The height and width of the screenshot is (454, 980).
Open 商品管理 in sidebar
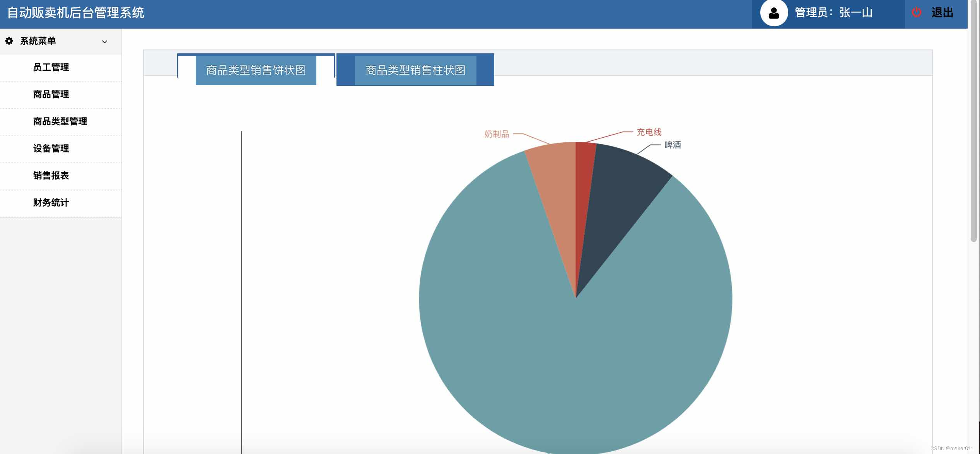pyautogui.click(x=51, y=94)
